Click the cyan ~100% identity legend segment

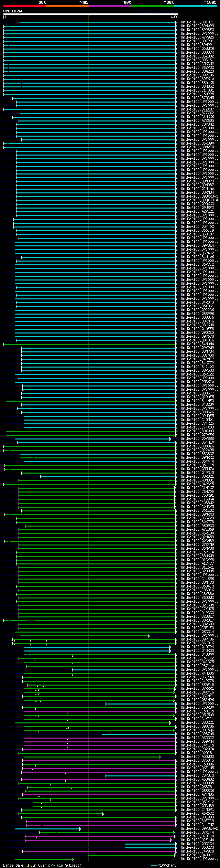click(195, 6)
